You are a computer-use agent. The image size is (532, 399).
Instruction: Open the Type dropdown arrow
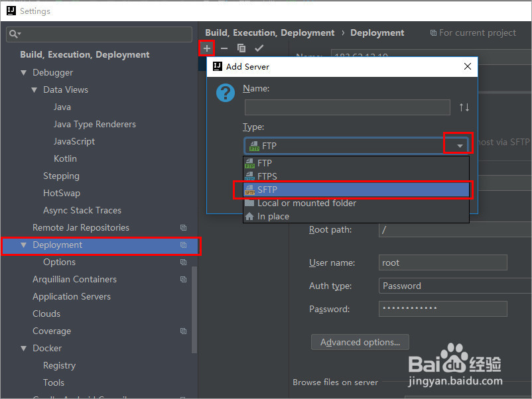[456, 145]
